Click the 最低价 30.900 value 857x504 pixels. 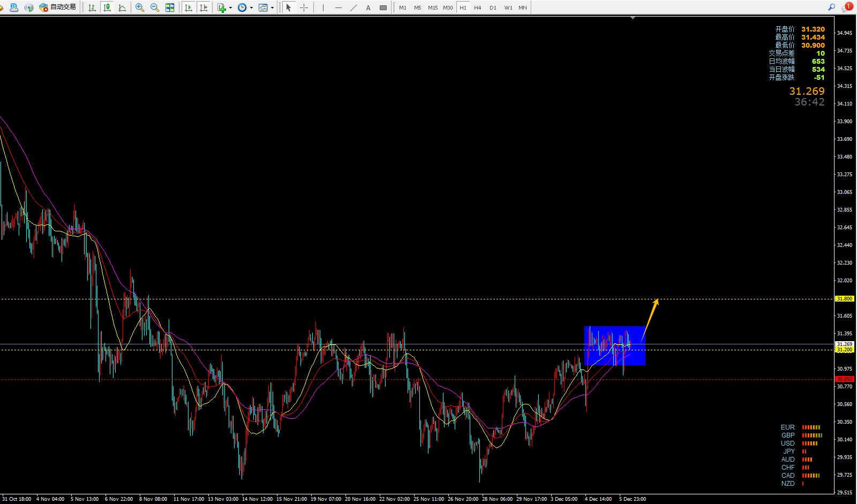[x=813, y=46]
